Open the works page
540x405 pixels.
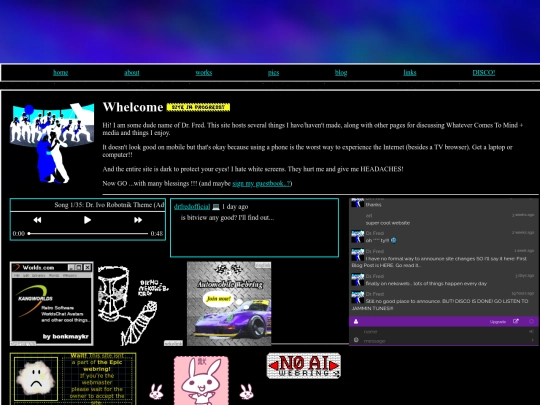coord(204,73)
